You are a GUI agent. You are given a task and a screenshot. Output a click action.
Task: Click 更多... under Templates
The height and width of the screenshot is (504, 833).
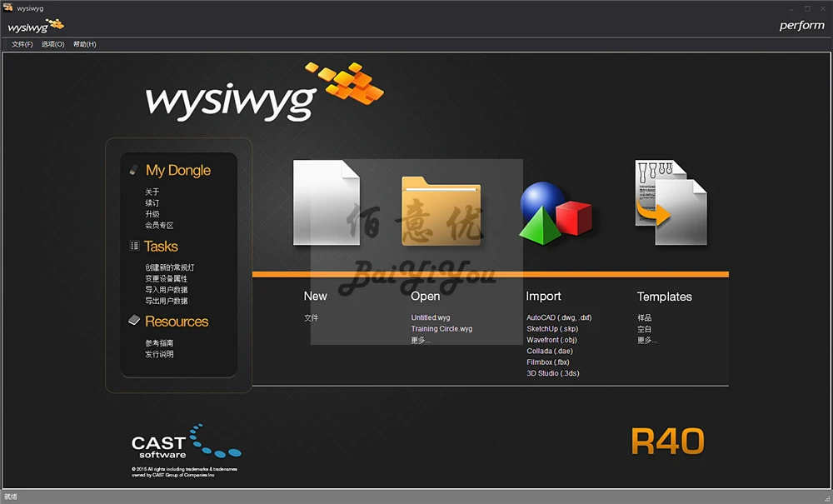tap(647, 341)
